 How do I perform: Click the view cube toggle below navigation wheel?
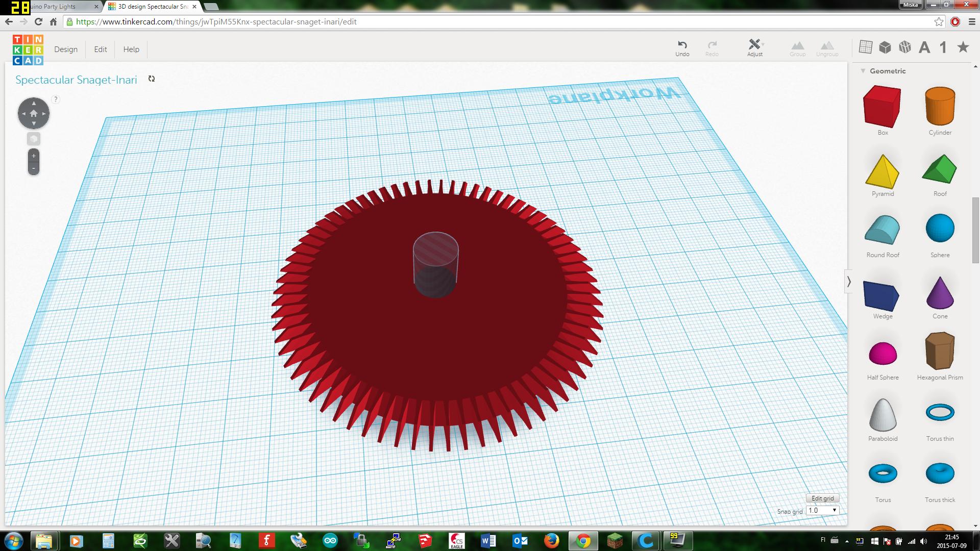(34, 139)
